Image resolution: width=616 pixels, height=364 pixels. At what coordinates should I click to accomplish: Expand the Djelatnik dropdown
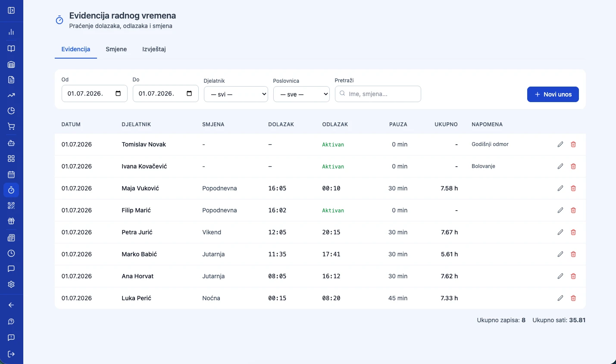236,94
